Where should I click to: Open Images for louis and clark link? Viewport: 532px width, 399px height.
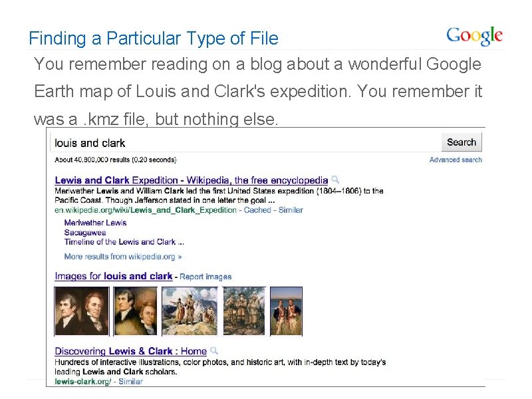[114, 276]
